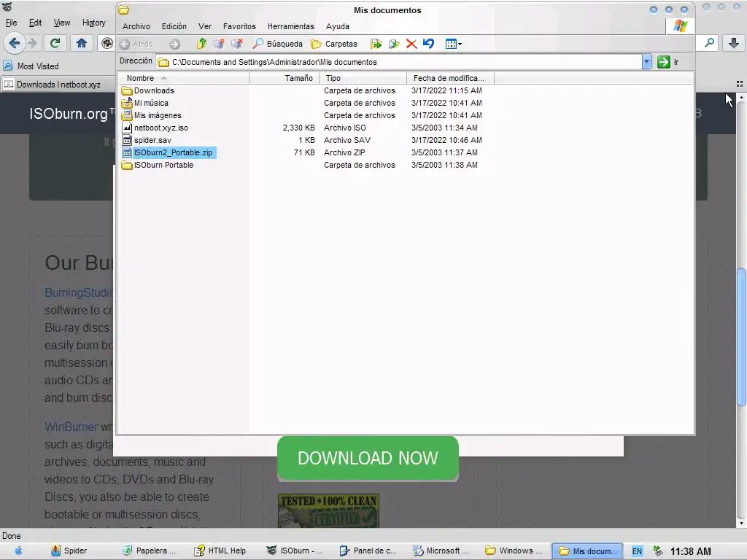Go to the browser home page
This screenshot has height=560, width=747.
coord(82,43)
